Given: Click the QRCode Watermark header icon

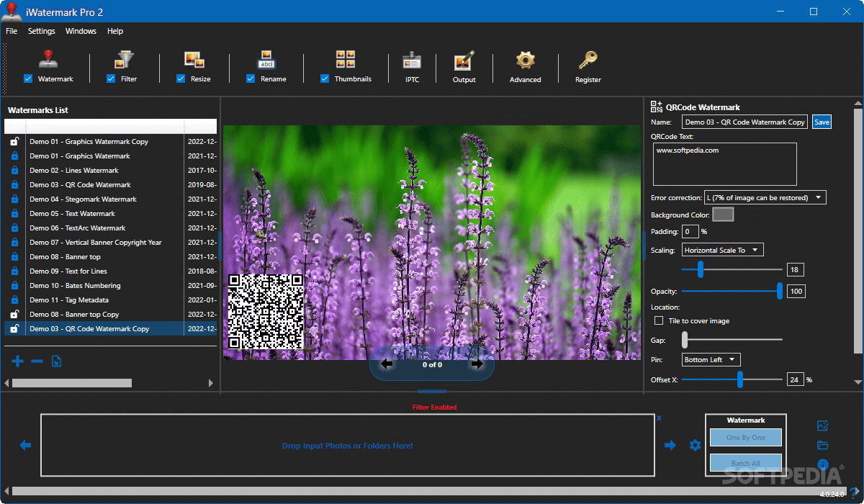Looking at the screenshot, I should point(656,107).
